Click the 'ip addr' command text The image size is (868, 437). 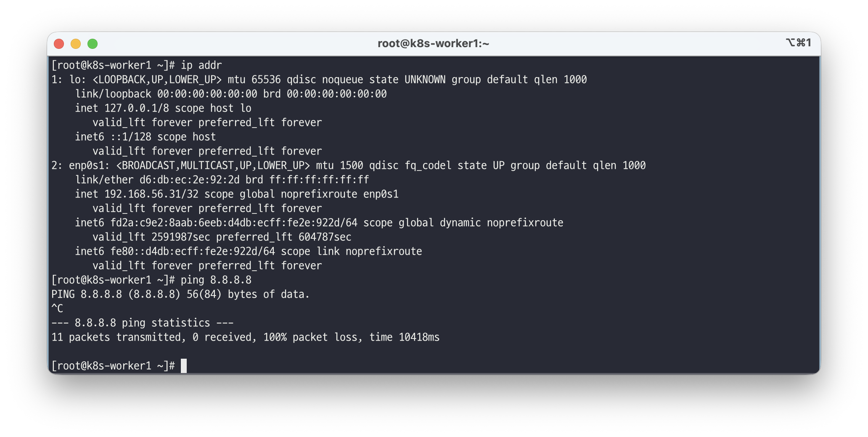coord(201,65)
